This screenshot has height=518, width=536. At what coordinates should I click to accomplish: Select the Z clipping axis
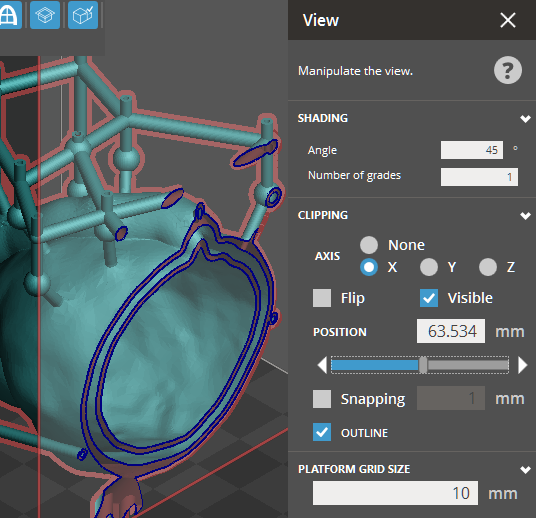point(488,267)
